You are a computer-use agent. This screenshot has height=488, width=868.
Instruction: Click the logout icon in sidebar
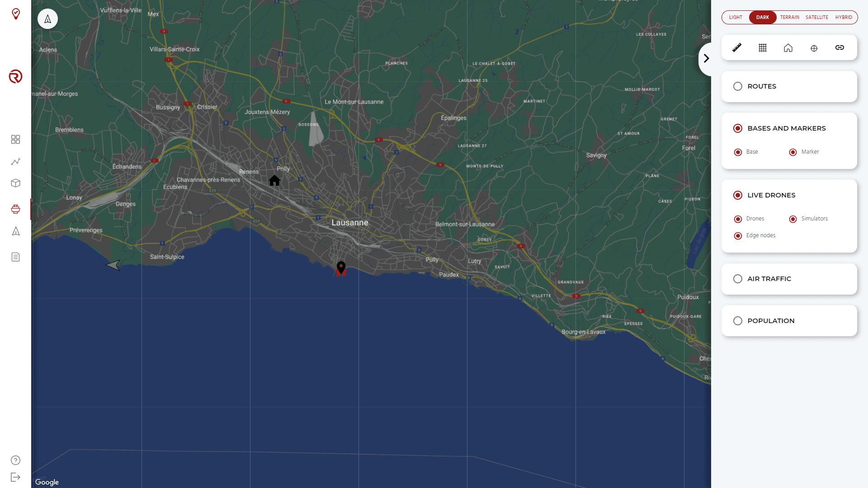(15, 477)
